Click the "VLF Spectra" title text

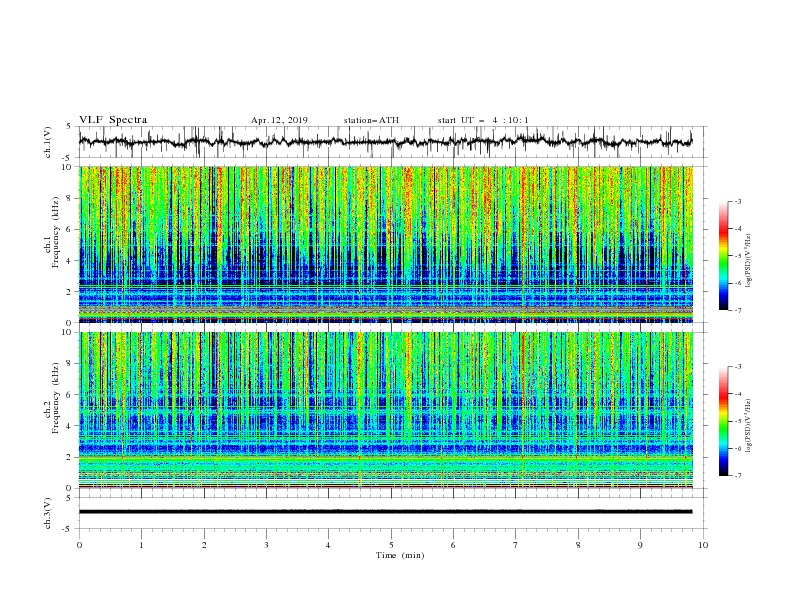point(113,120)
